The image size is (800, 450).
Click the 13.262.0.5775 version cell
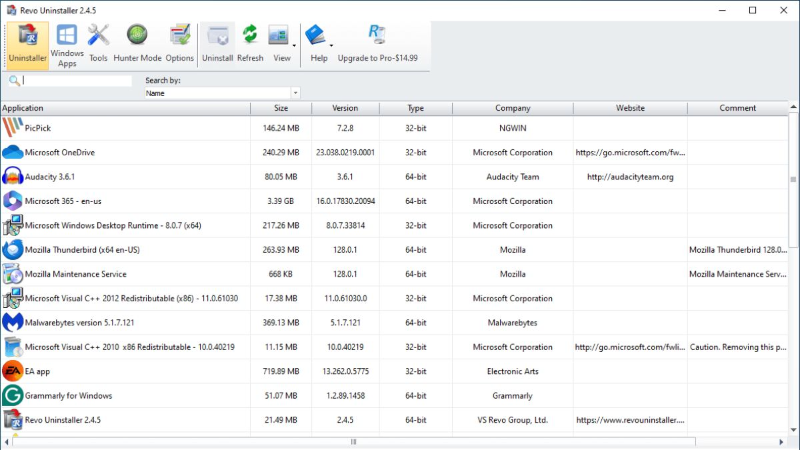coord(345,371)
